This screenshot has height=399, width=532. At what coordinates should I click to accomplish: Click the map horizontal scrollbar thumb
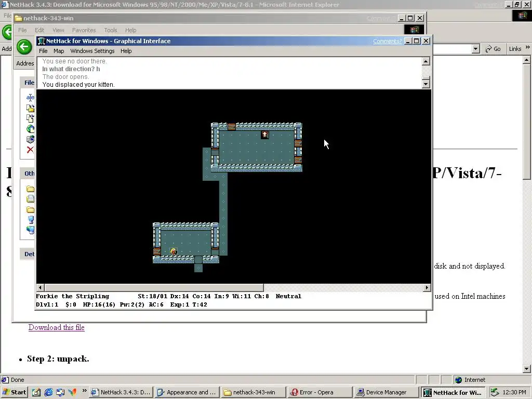click(154, 287)
